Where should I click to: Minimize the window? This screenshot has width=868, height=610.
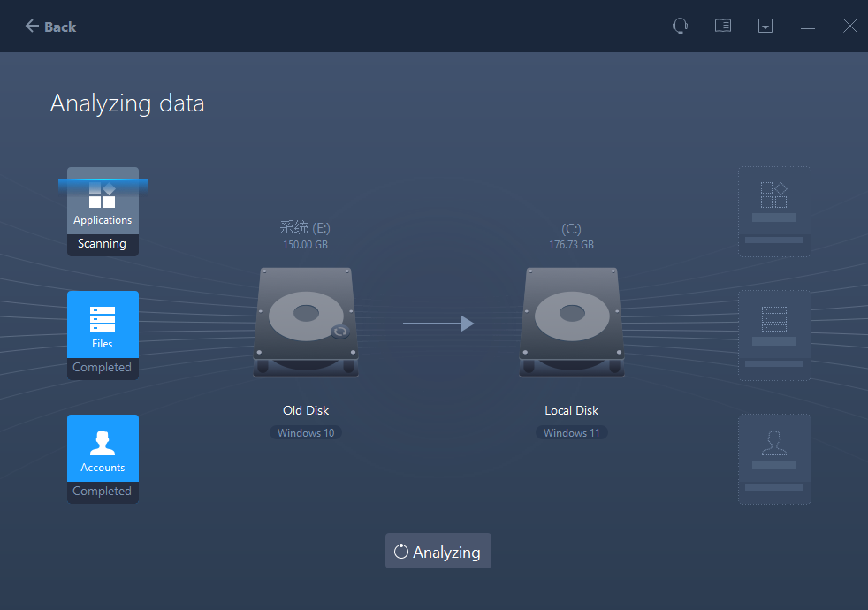(808, 27)
